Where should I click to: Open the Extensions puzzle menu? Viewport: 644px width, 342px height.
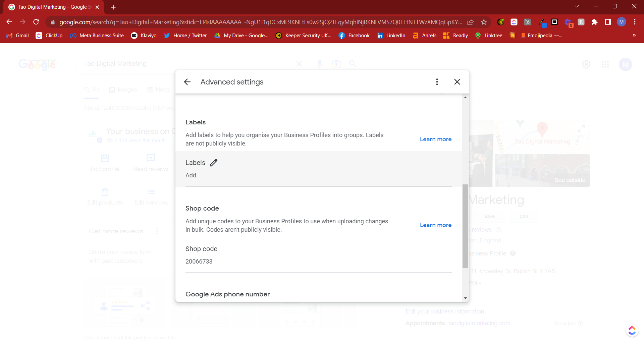(x=594, y=22)
